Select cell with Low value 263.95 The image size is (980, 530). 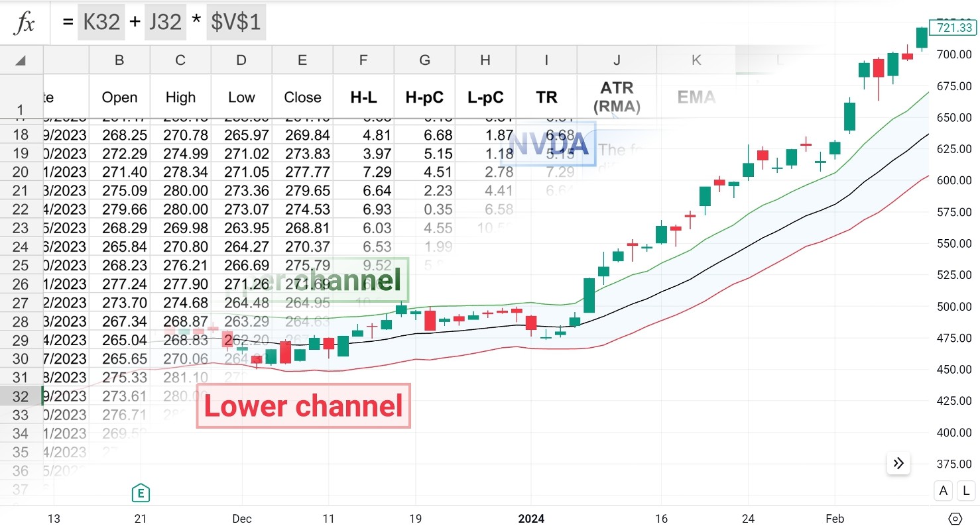[241, 228]
